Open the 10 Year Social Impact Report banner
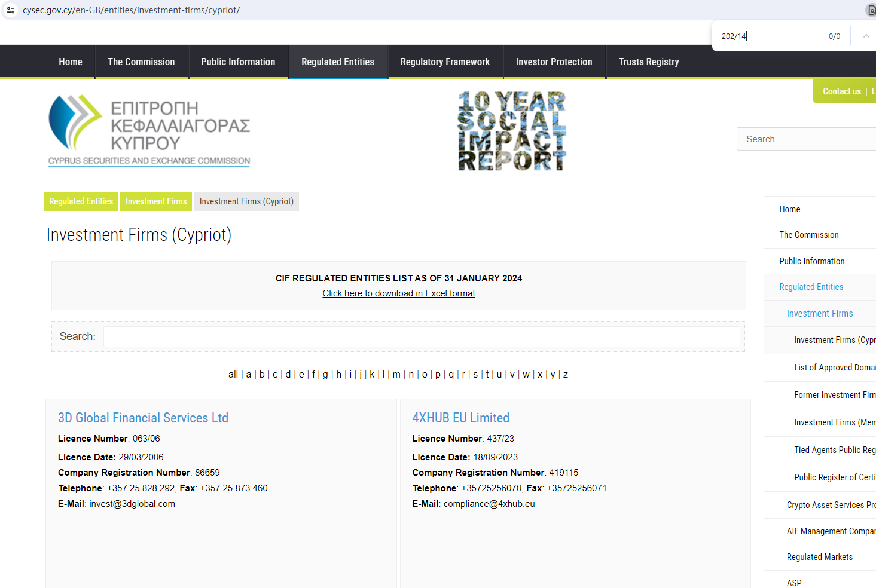This screenshot has width=876, height=588. 512,131
